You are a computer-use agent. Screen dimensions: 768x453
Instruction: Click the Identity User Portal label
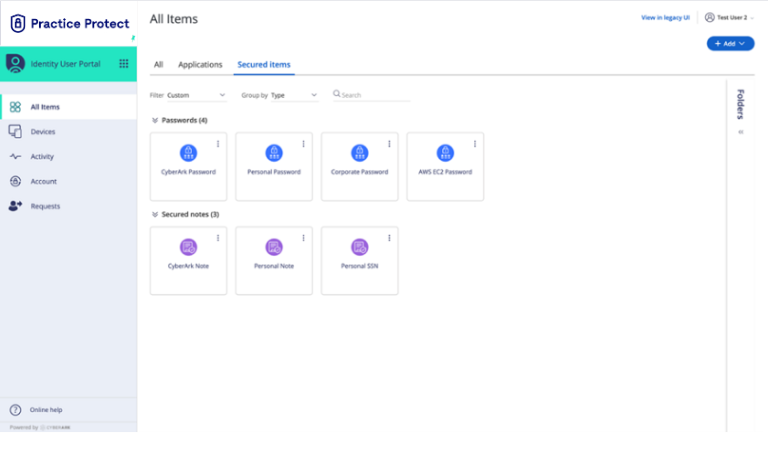tap(65, 64)
